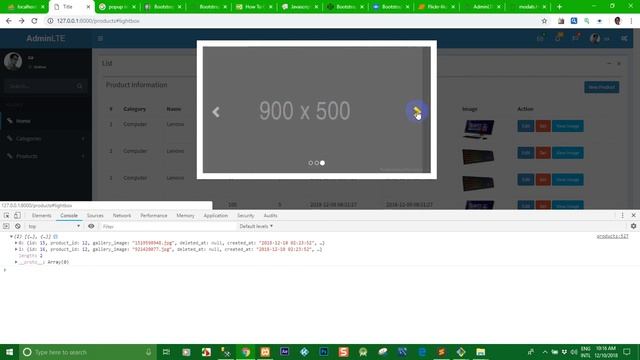The height and width of the screenshot is (360, 640).
Task: Switch to the Elements DevTools tab
Action: [42, 216]
